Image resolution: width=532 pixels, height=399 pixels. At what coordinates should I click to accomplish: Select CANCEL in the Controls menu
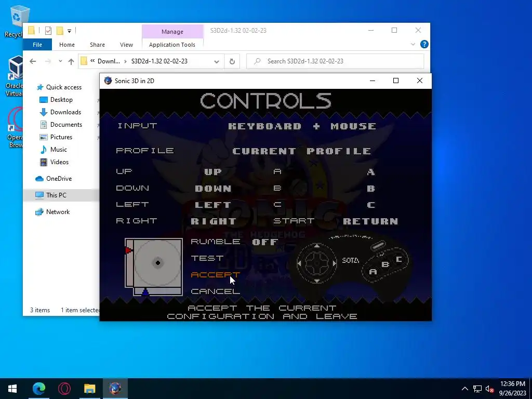click(216, 291)
